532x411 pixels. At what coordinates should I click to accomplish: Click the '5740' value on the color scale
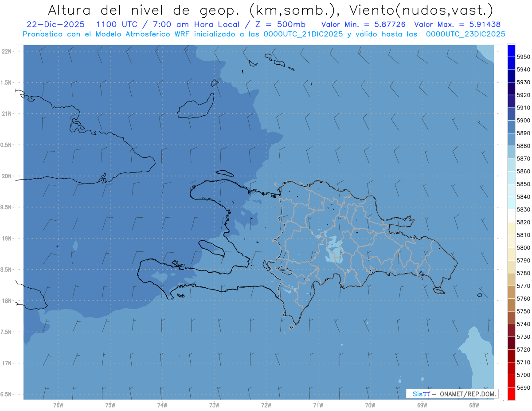point(523,324)
